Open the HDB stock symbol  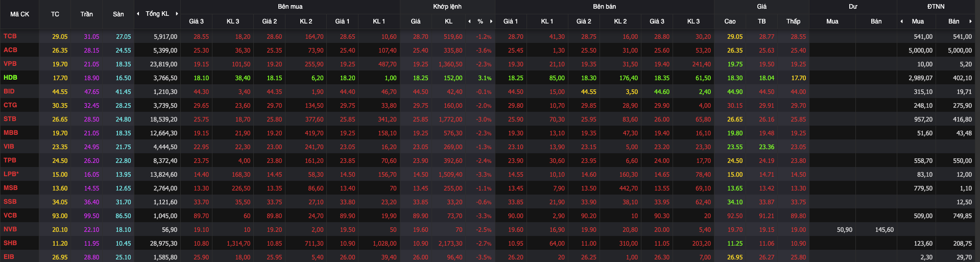10,78
